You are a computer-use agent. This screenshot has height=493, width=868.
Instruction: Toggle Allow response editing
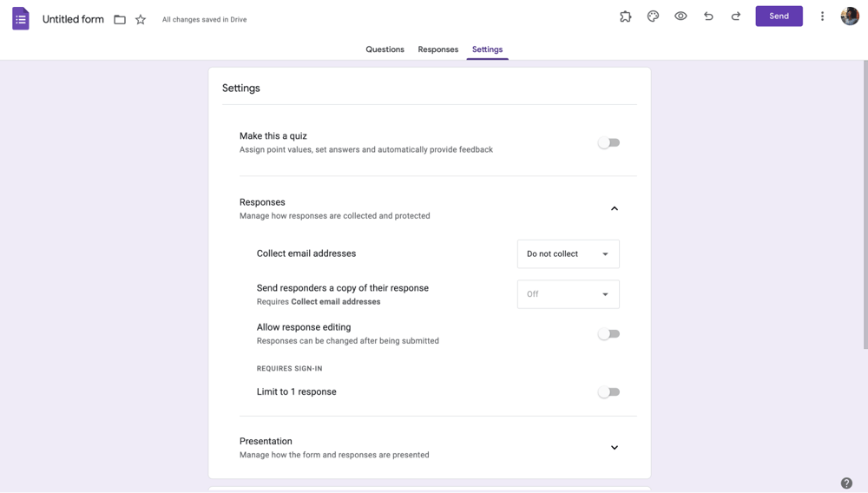tap(609, 333)
